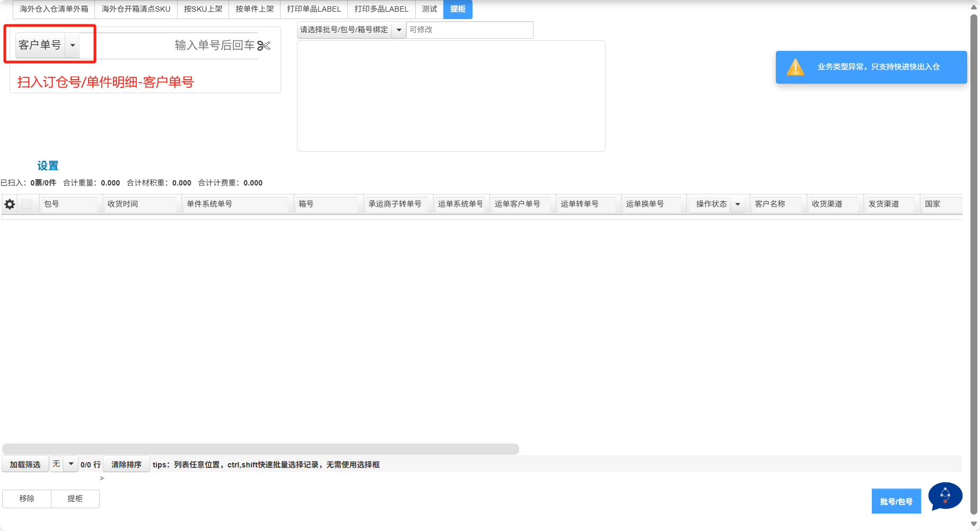Click the blue 批号/包号 button

(x=896, y=501)
